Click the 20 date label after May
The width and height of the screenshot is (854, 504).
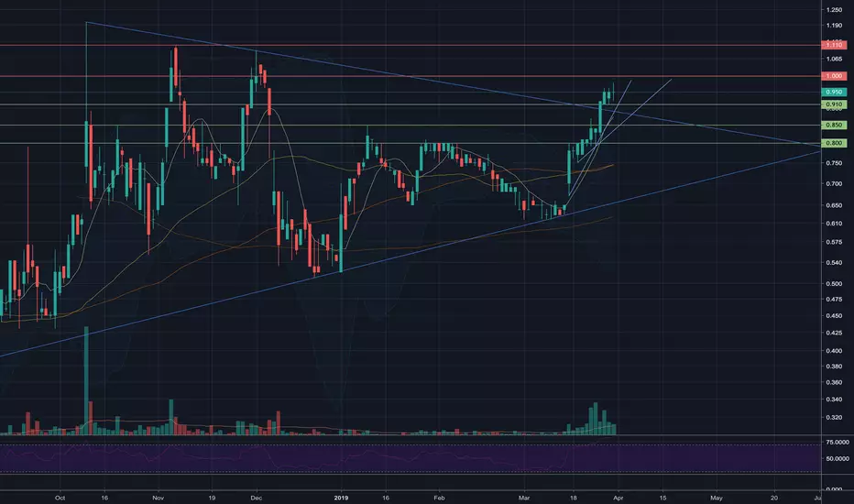pyautogui.click(x=774, y=498)
